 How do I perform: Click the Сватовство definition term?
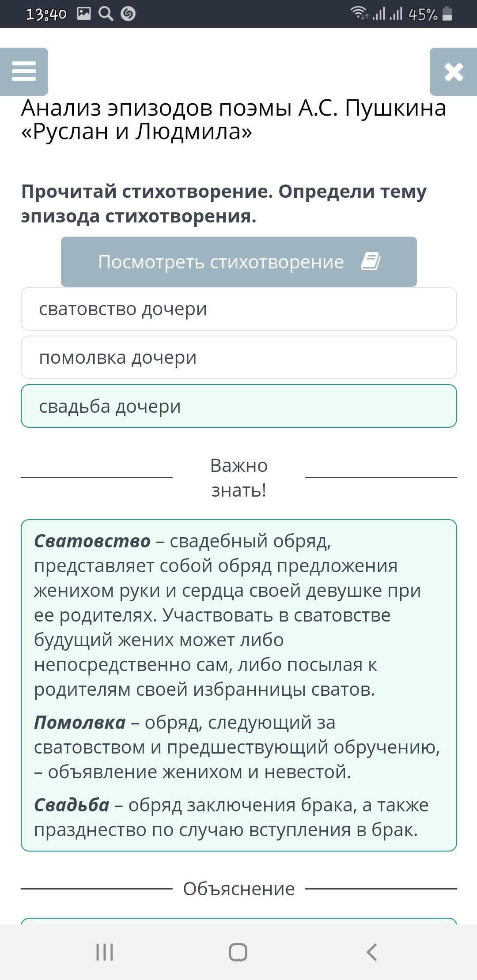[x=92, y=541]
